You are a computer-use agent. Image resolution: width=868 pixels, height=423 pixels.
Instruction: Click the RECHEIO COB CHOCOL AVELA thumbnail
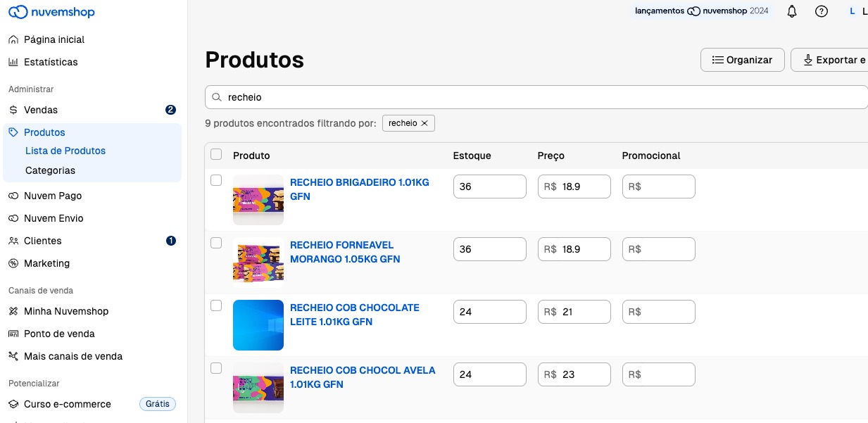coord(258,388)
